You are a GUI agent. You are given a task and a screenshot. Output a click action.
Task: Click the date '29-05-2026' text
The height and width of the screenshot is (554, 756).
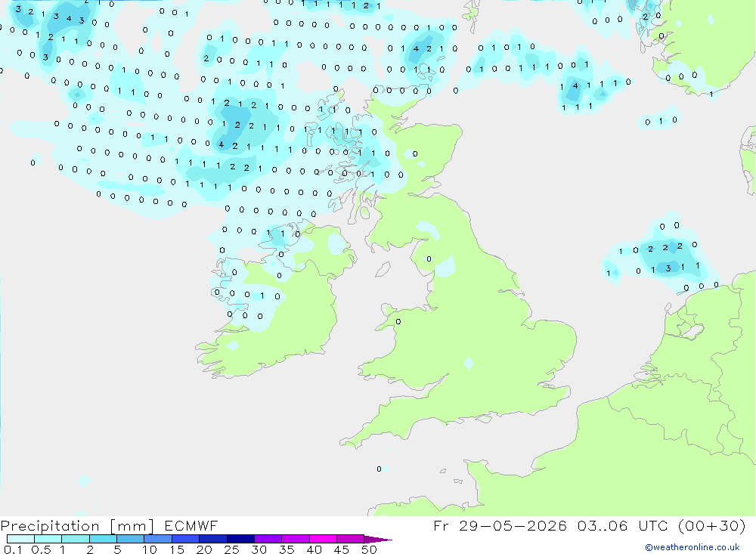click(513, 525)
